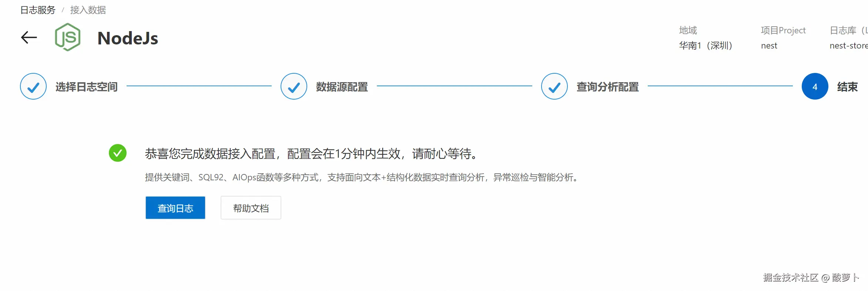Select the 选择日志空间 step label

[87, 87]
